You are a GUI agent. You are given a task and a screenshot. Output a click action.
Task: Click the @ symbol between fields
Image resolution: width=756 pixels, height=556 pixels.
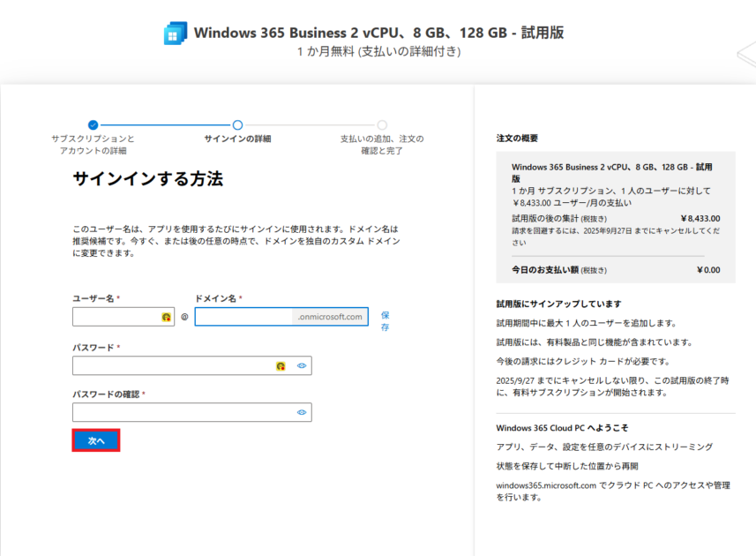184,317
